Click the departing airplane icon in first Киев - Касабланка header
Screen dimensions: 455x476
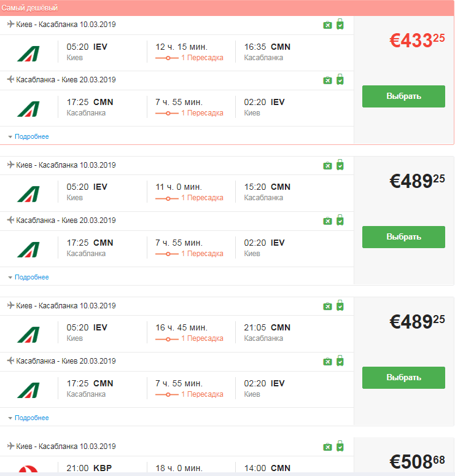tap(10, 24)
